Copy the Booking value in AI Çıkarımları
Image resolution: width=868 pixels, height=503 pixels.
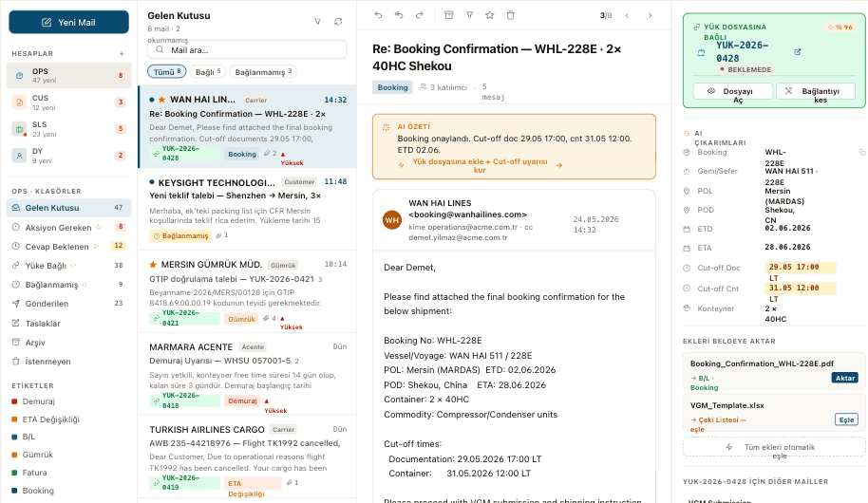tap(862, 152)
